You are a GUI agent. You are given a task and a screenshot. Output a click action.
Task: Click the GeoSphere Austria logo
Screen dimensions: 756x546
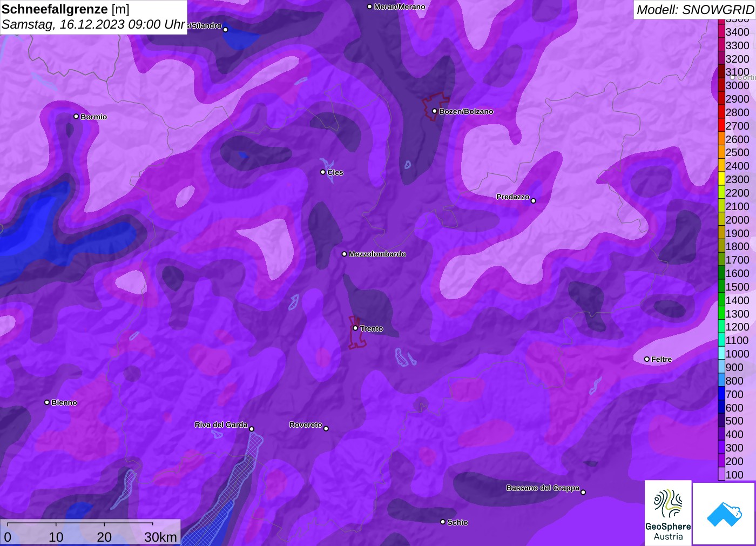[668, 513]
